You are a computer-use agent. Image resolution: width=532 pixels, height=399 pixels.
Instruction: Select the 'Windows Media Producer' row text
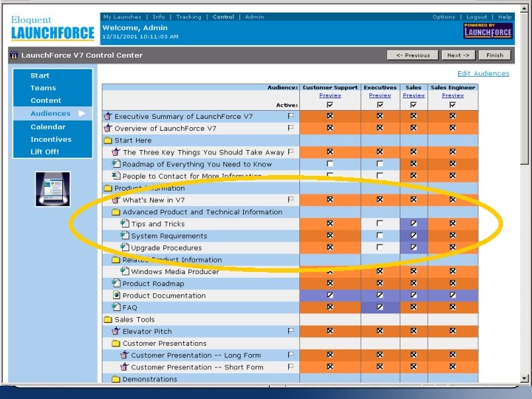175,272
